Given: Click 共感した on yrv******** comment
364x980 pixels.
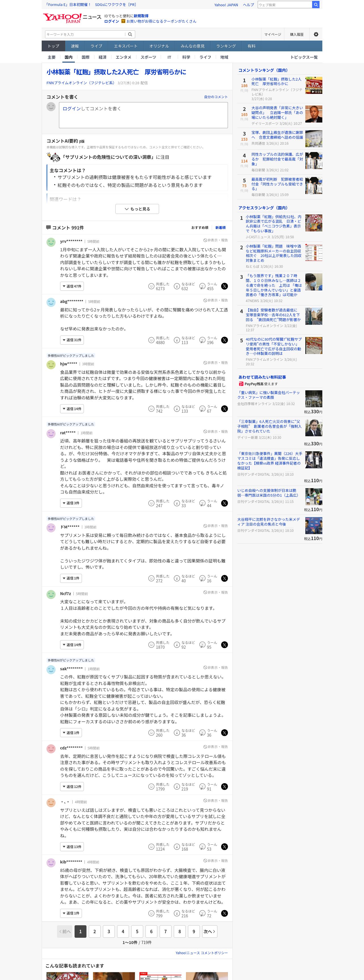Looking at the screenshot, I should tap(158, 286).
